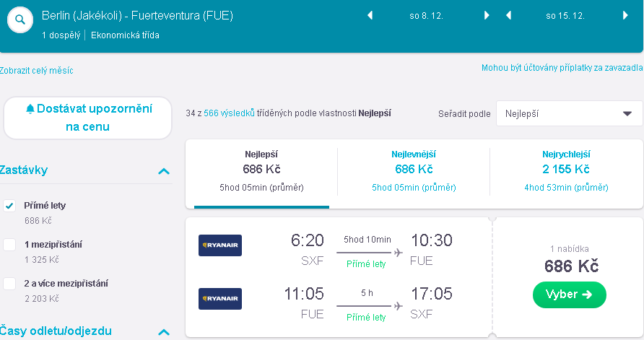Open Zobrazit celý měsíc link
This screenshot has height=340, width=644.
click(36, 71)
